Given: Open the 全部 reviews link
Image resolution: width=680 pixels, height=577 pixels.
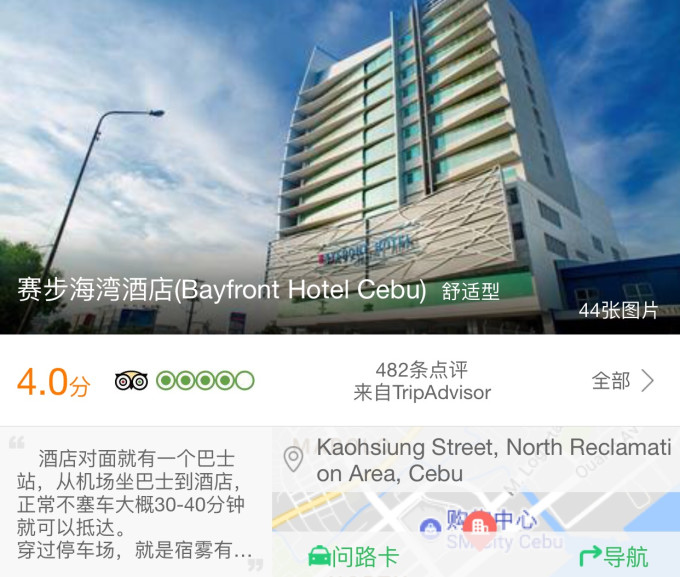Looking at the screenshot, I should point(623,381).
